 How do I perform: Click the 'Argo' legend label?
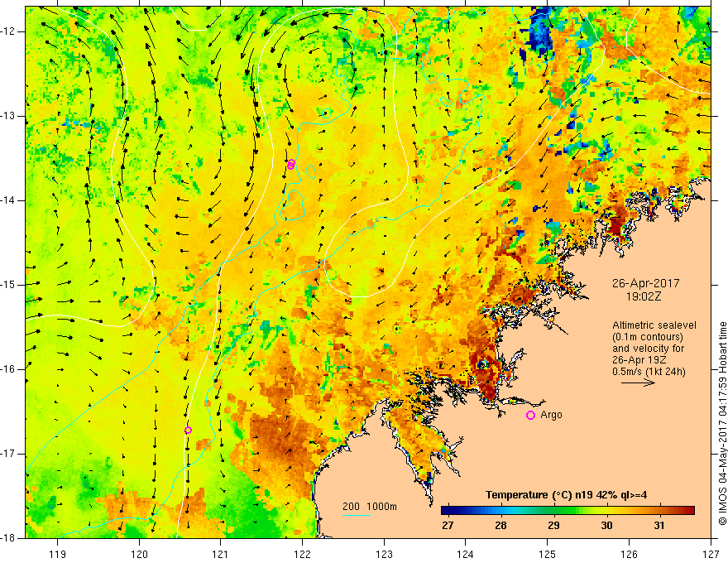(551, 415)
